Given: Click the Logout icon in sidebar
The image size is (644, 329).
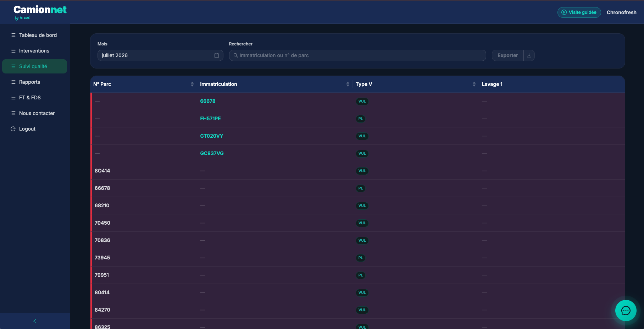Looking at the screenshot, I should click(13, 129).
